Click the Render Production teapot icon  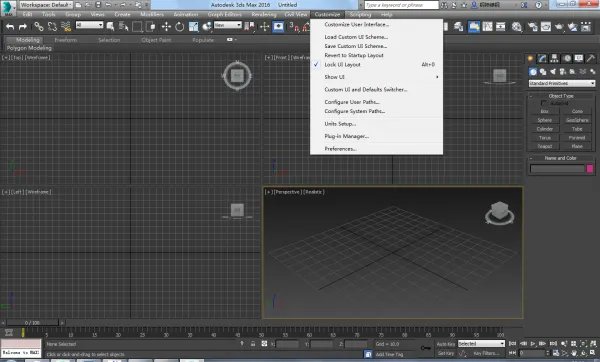click(x=559, y=26)
